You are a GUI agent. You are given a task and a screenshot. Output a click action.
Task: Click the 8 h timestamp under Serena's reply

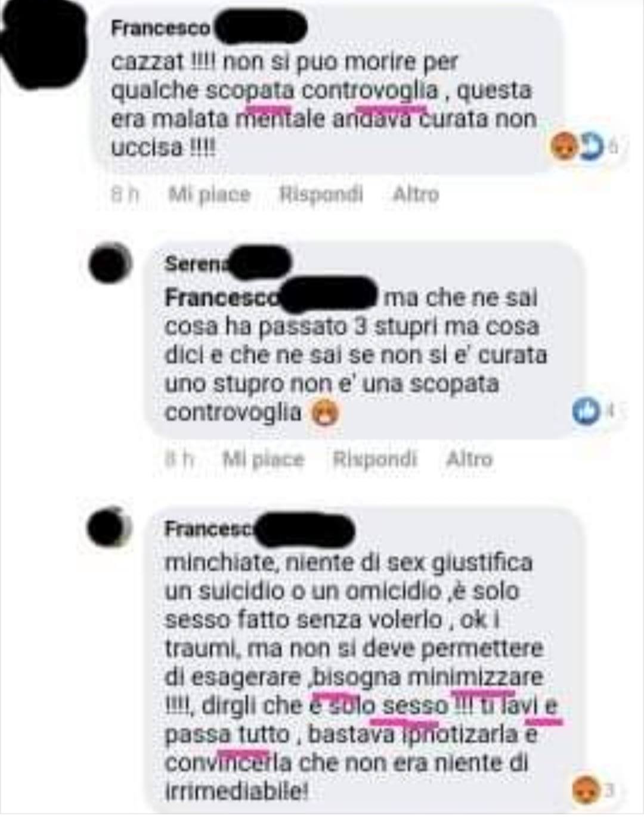point(179,459)
